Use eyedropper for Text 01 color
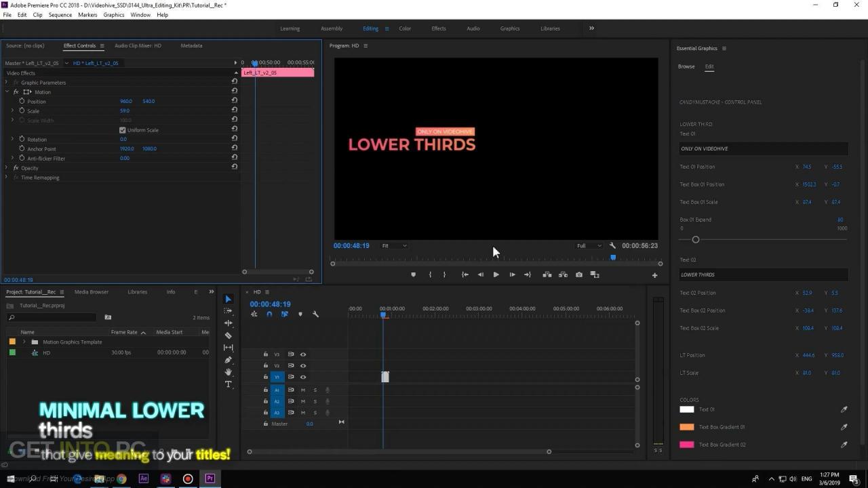This screenshot has width=868, height=488. (844, 409)
